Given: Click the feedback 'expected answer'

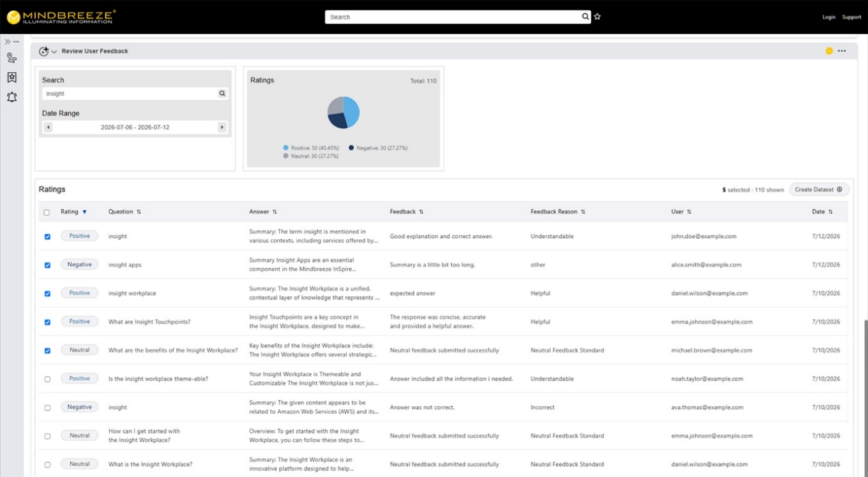Looking at the screenshot, I should (x=413, y=294).
